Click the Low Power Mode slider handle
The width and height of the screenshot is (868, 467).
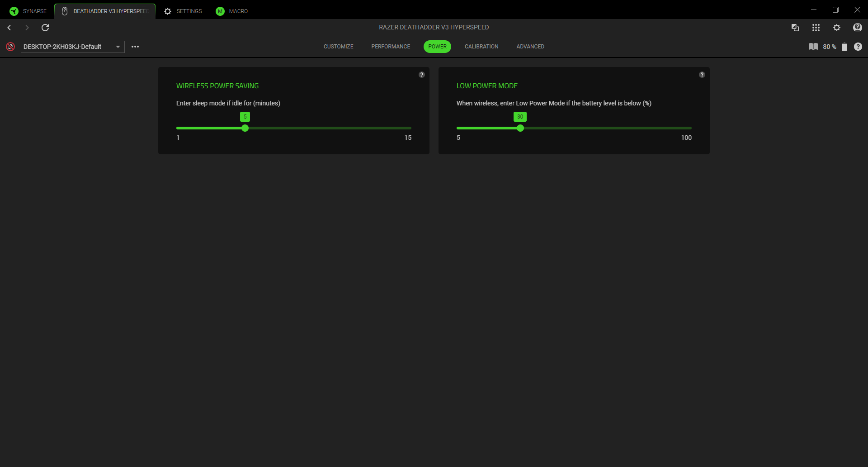click(x=520, y=128)
